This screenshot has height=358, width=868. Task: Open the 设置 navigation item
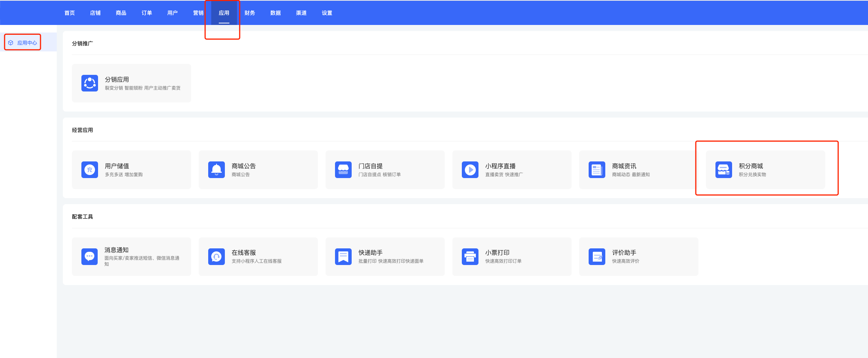coord(327,13)
